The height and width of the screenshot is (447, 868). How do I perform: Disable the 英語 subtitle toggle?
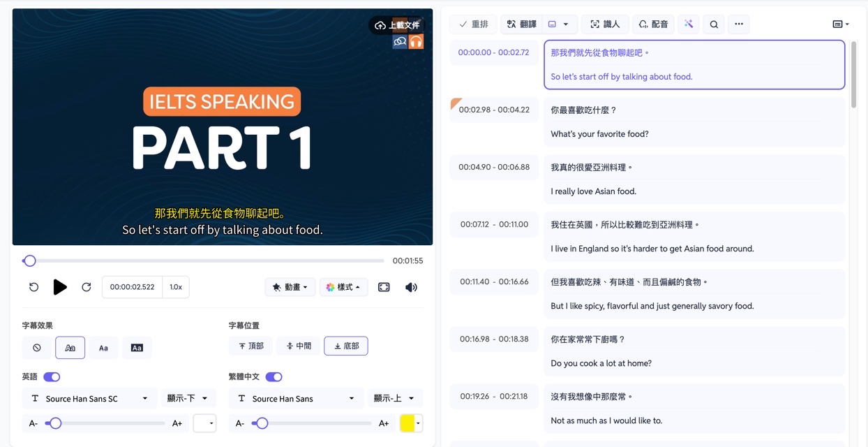point(52,376)
